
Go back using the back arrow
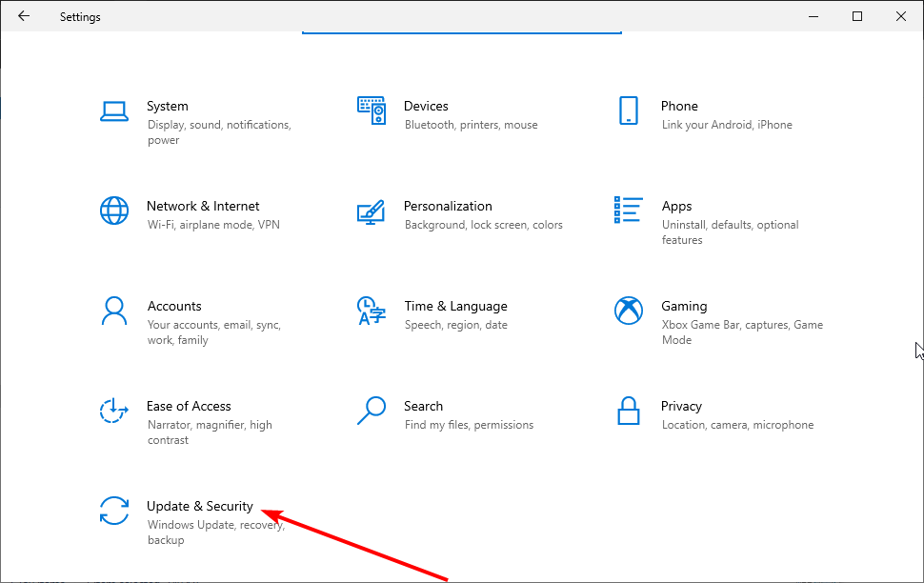(24, 16)
